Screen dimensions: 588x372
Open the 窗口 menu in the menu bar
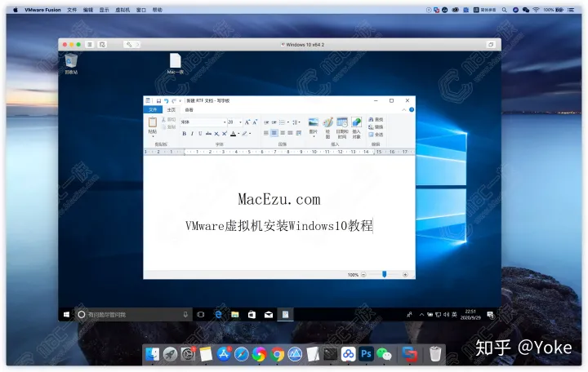[141, 10]
